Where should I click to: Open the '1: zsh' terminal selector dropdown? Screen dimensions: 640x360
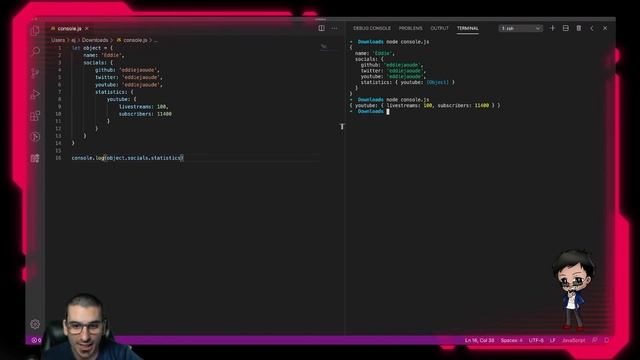(520, 28)
